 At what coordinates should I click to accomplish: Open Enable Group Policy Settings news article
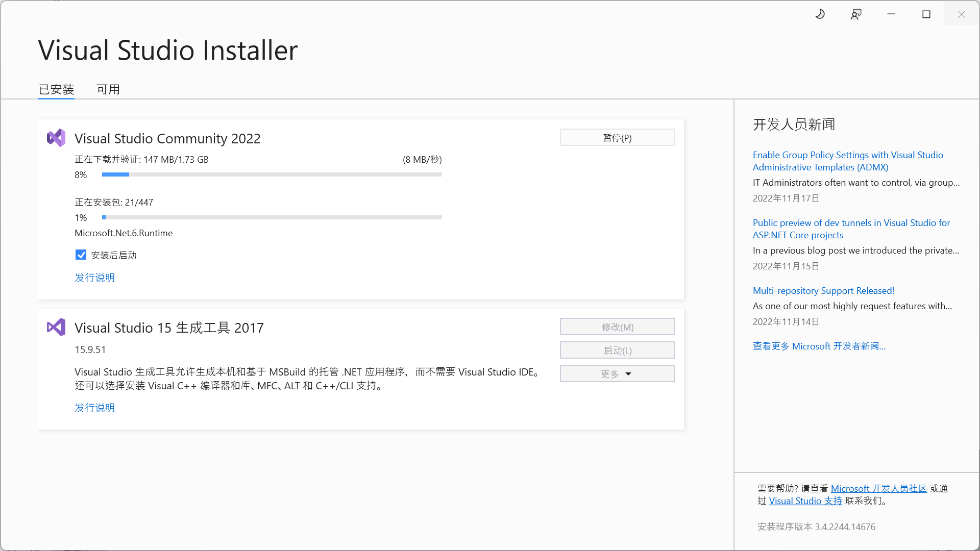coord(848,161)
